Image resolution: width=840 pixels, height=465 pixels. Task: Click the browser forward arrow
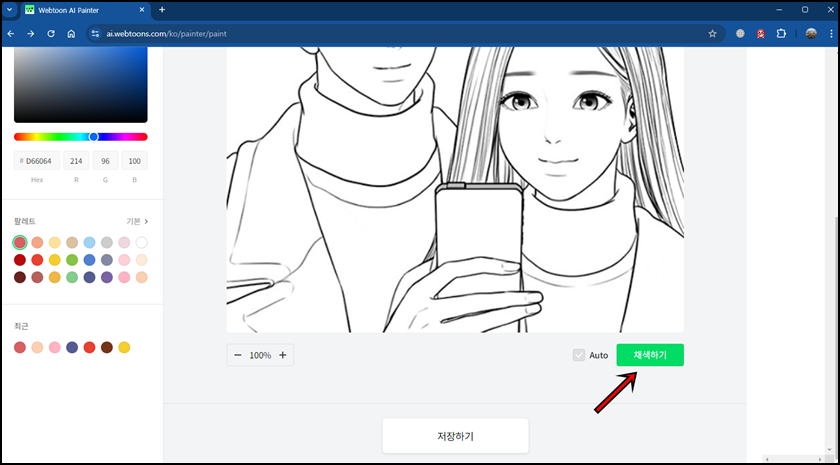click(x=31, y=34)
